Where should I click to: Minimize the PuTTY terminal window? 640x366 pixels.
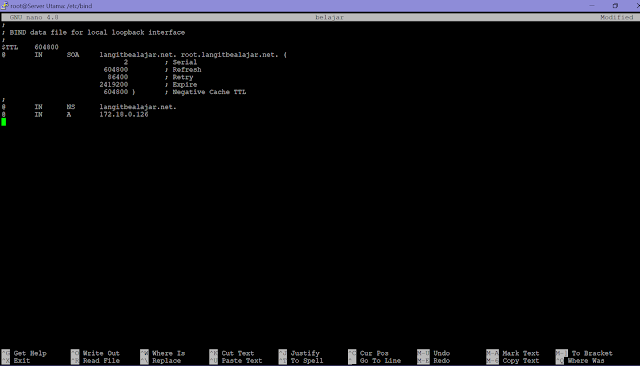(x=592, y=6)
